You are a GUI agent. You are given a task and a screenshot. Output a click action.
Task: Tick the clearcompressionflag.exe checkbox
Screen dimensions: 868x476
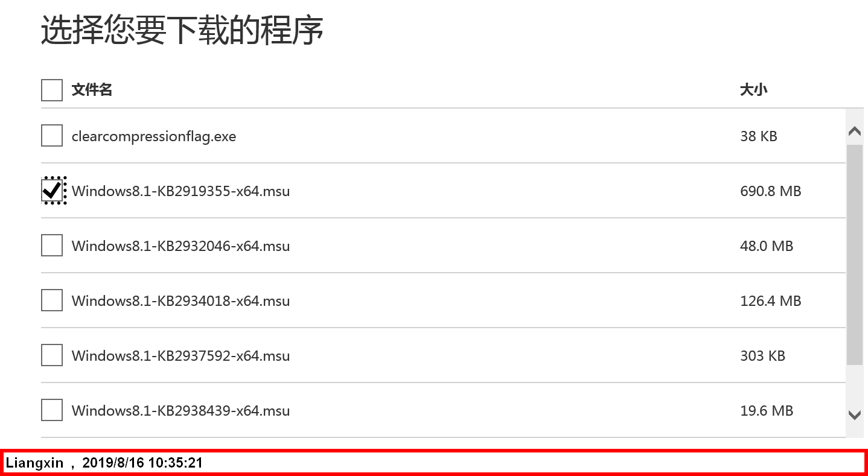(x=52, y=136)
